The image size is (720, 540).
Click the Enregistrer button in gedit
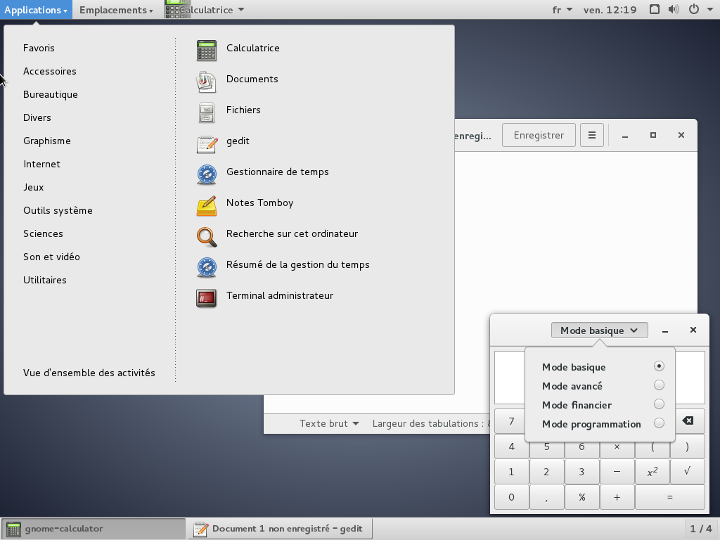[539, 135]
